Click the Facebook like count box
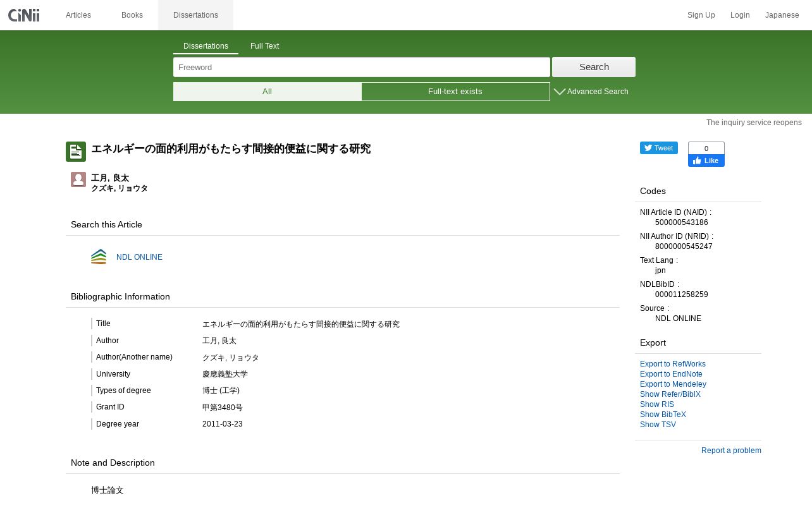The image size is (812, 527). point(706,148)
